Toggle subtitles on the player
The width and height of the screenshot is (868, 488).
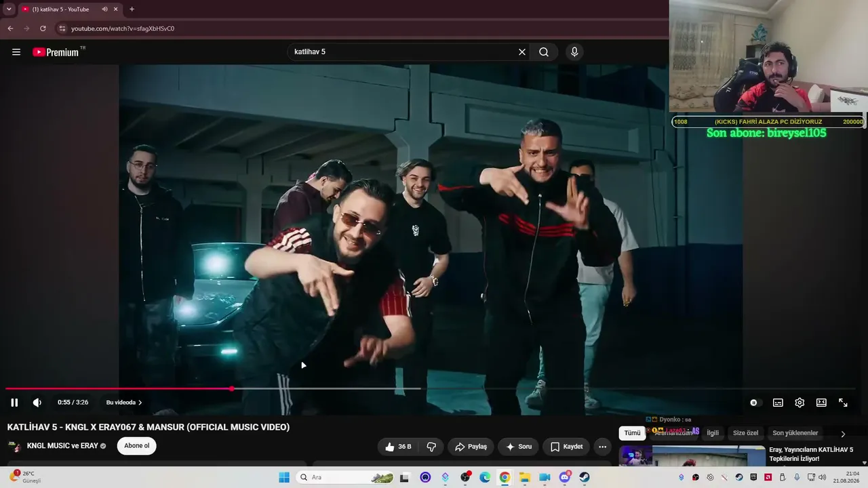778,403
